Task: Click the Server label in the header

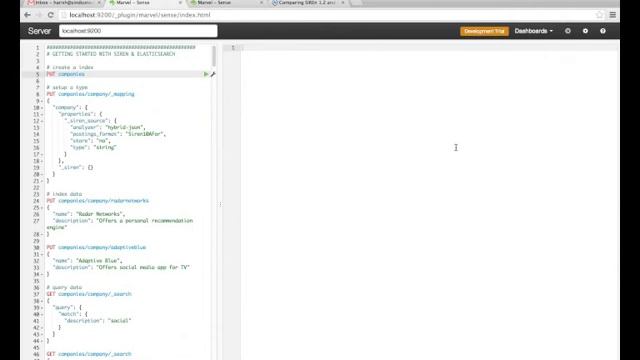Action: pyautogui.click(x=39, y=31)
